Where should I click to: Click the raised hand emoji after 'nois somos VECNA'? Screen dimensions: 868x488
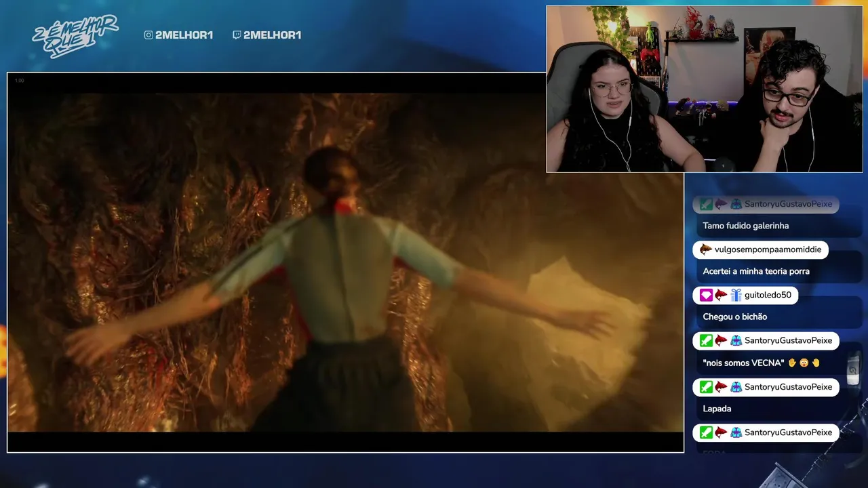click(792, 363)
